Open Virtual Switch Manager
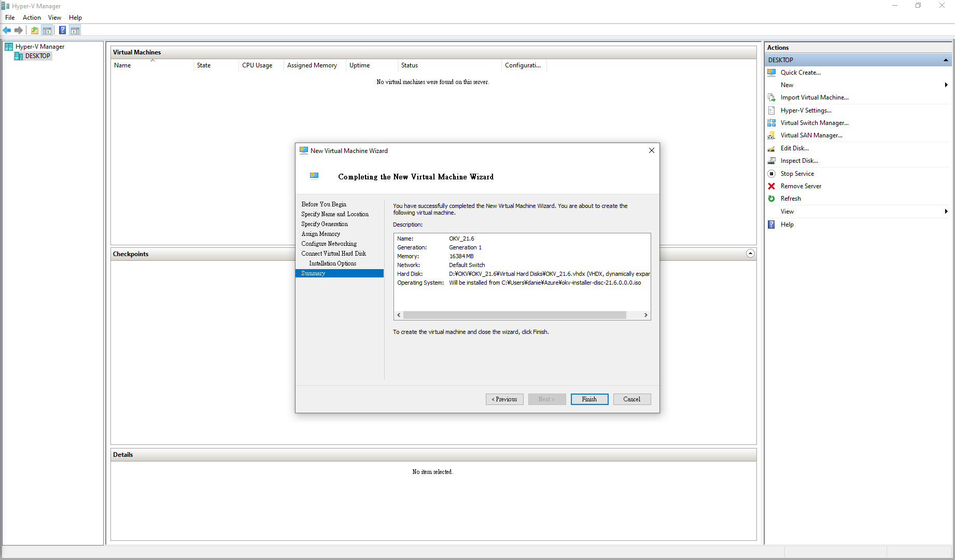955x560 pixels. pyautogui.click(x=814, y=122)
